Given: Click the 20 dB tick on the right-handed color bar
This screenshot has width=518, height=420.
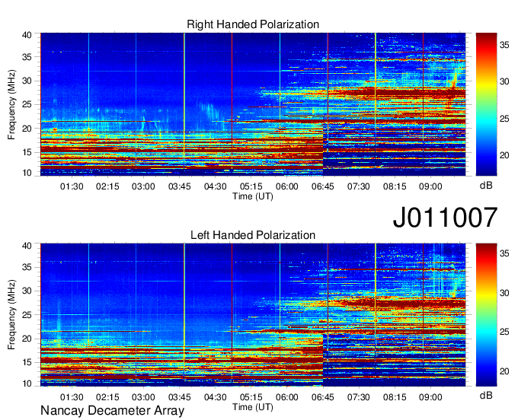Looking at the screenshot, I should (504, 155).
